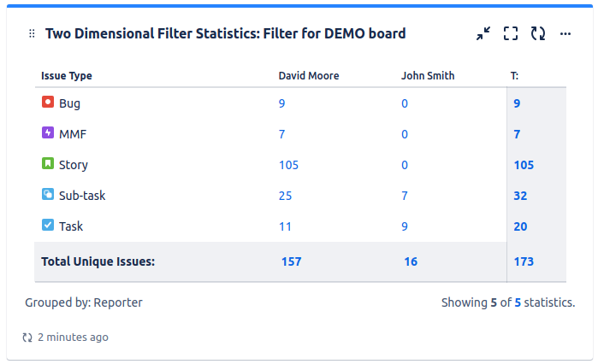Click the 'David Moore' column header
This screenshot has height=364, width=598.
tap(309, 76)
